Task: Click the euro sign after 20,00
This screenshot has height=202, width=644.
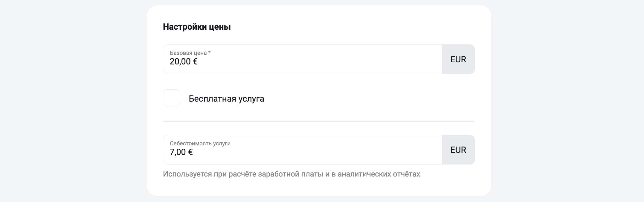Action: 195,62
